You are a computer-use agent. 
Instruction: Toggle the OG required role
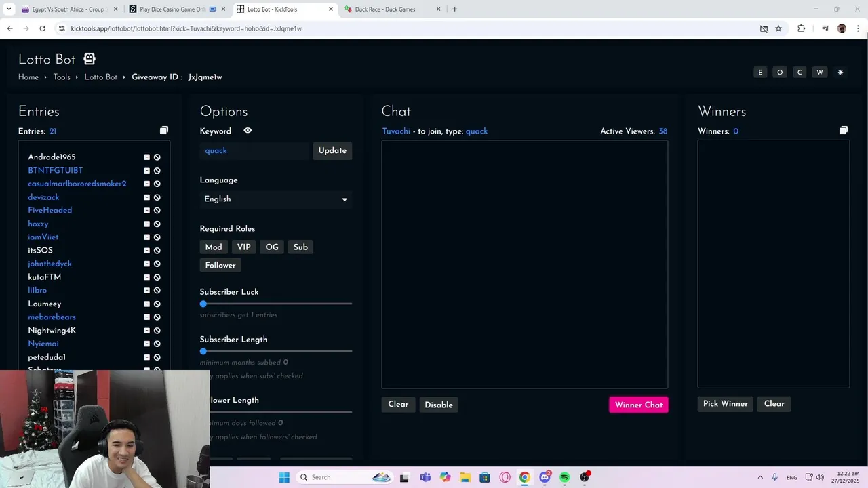(x=272, y=247)
